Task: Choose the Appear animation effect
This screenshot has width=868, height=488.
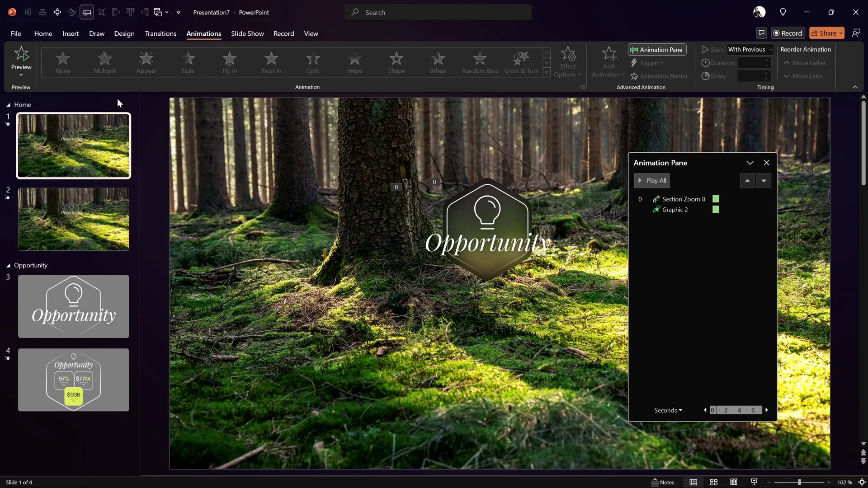Action: [x=146, y=62]
